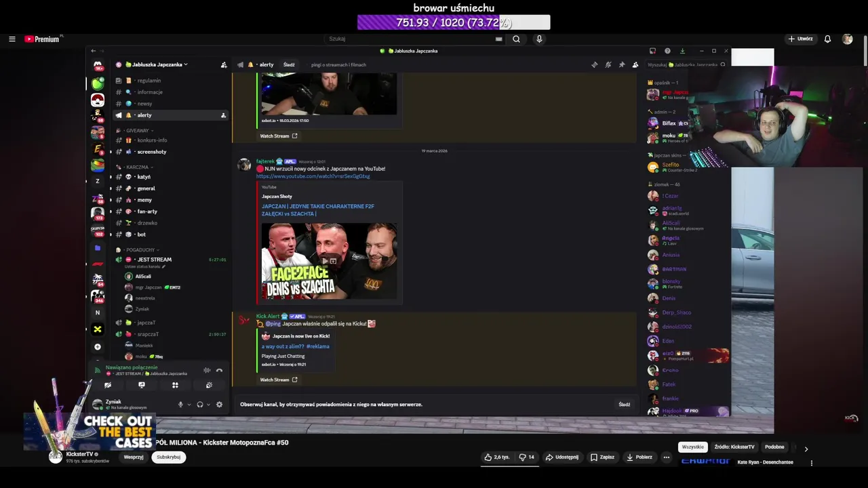Dislike the YouTube video

coord(526,457)
